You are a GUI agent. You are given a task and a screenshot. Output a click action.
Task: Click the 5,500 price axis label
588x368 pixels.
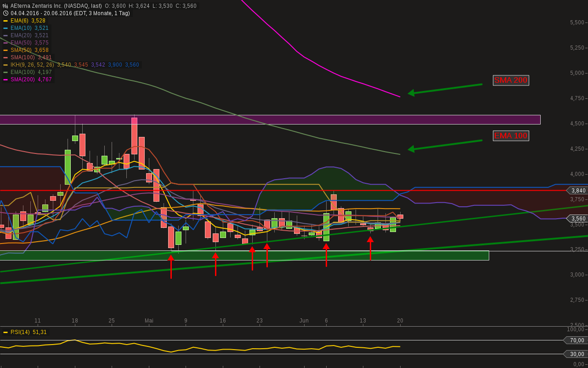click(x=577, y=23)
